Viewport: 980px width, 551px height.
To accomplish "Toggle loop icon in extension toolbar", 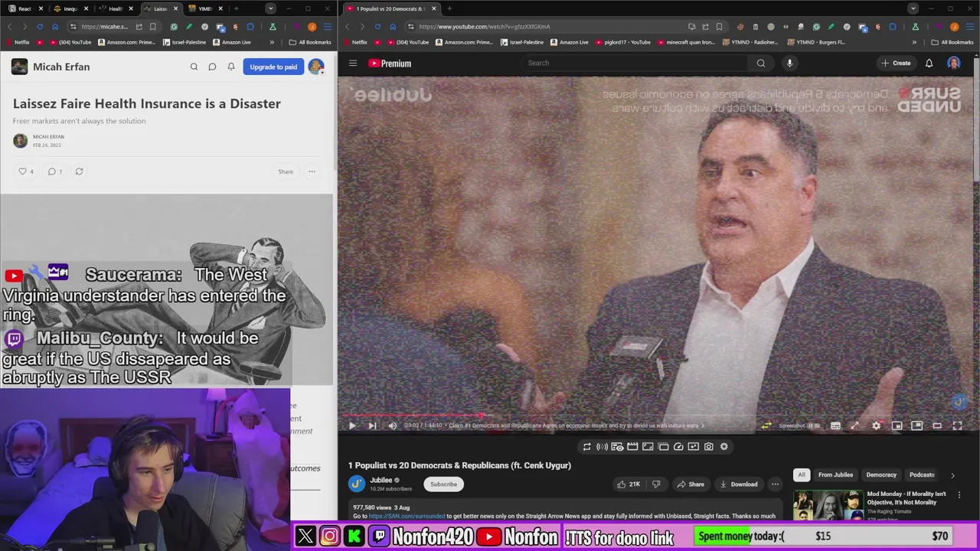I will [x=586, y=447].
